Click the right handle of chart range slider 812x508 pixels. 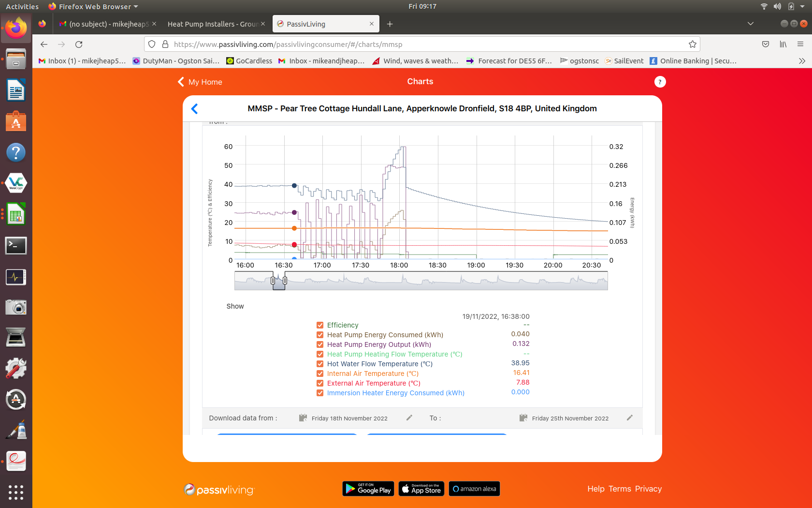[x=285, y=281]
